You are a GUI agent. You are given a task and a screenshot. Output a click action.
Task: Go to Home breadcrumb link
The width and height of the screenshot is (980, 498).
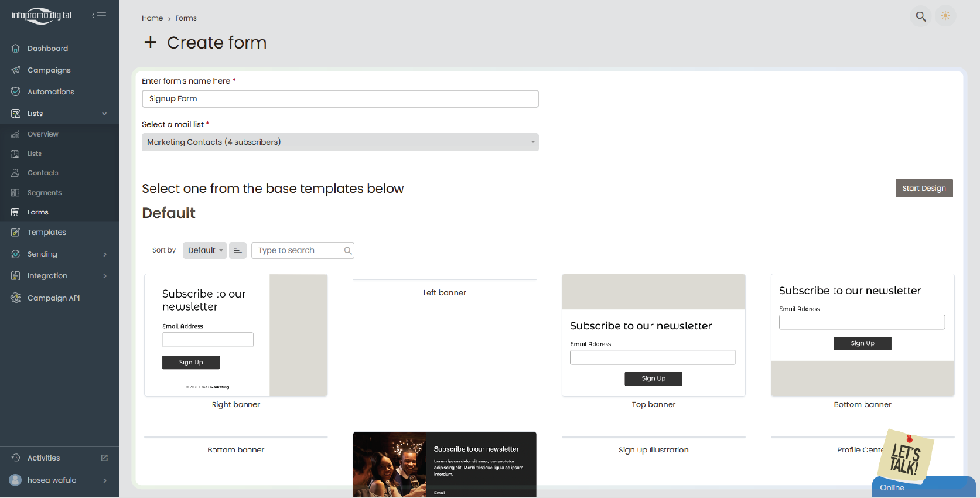152,18
